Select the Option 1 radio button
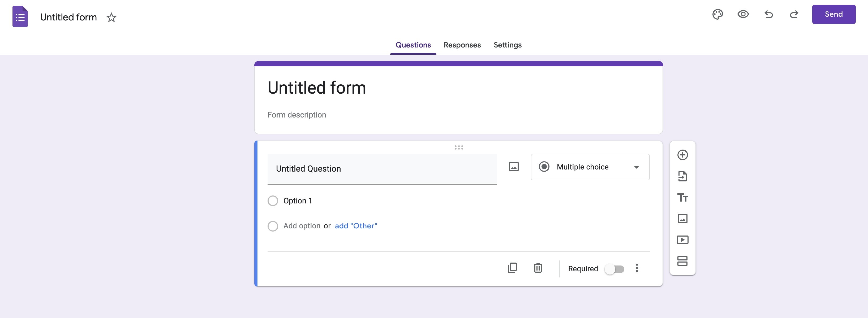The height and width of the screenshot is (318, 868). [x=273, y=201]
